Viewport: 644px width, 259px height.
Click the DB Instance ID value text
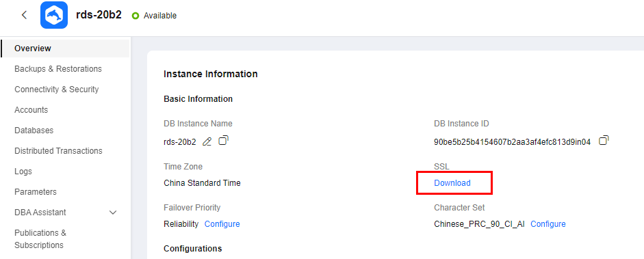tap(512, 142)
